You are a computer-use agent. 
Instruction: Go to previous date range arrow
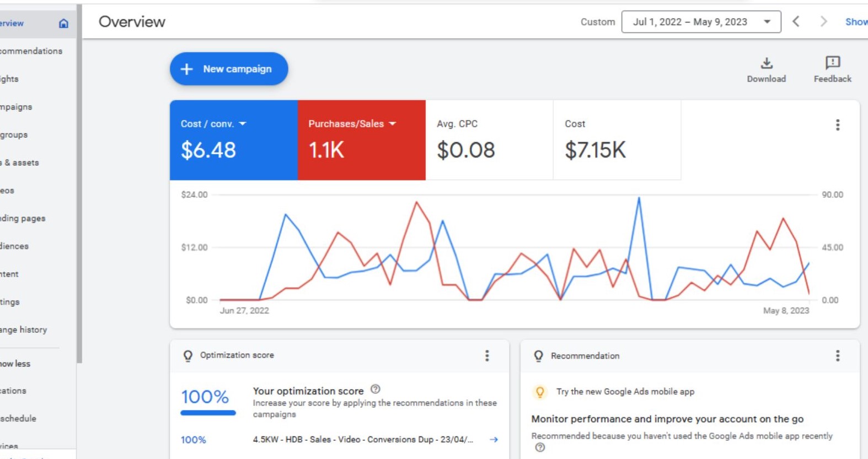click(796, 21)
